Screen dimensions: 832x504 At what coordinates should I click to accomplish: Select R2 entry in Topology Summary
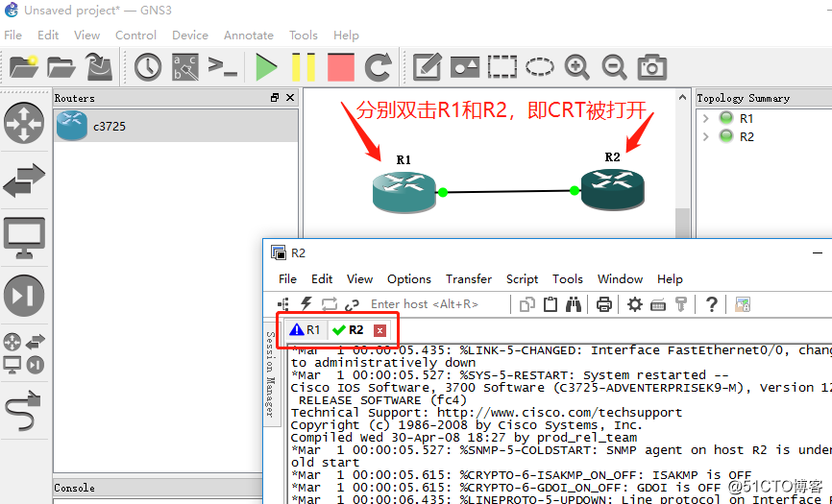coord(746,136)
